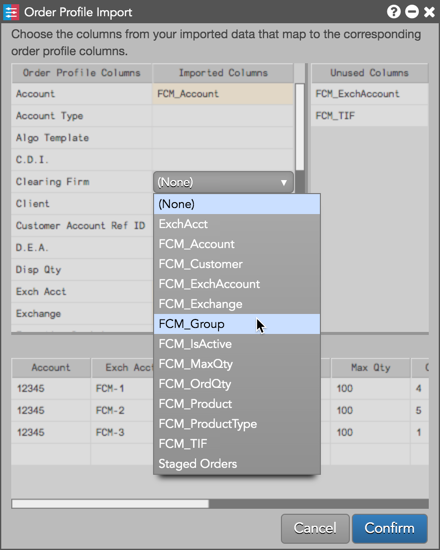Screen dimensions: 440x550
Task: Click the Max Qty column header
Action: (x=370, y=368)
